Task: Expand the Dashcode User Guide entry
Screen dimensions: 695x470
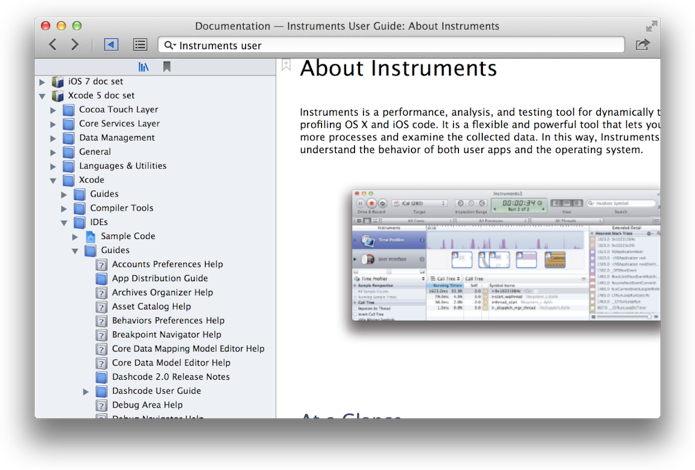Action: point(86,392)
